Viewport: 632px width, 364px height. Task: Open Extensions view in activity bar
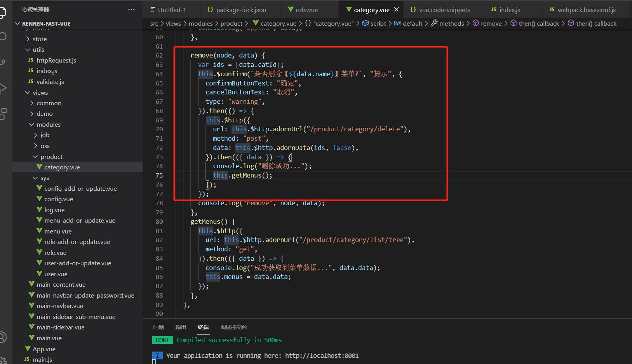3,114
